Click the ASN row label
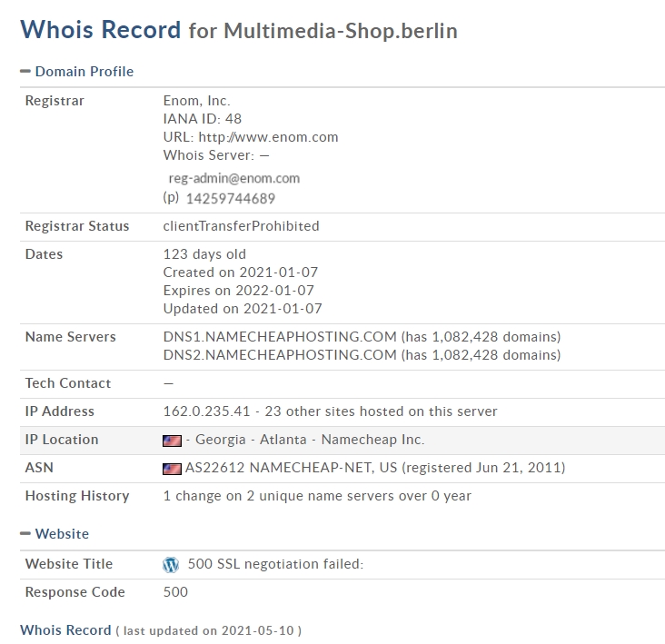Screen dimensions: 665x644 (x=39, y=468)
